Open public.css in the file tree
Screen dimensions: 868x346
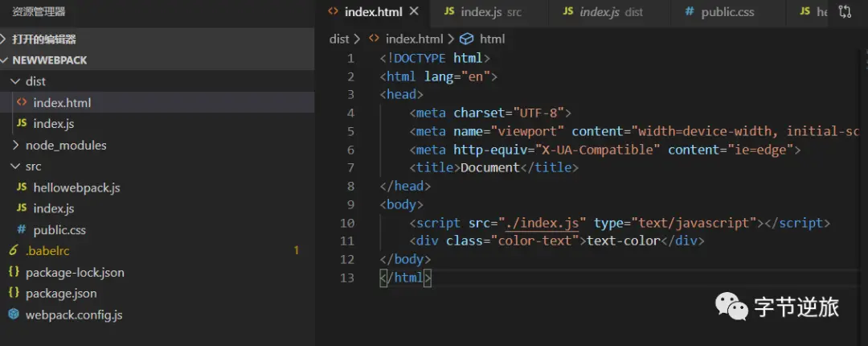(x=158, y=229)
